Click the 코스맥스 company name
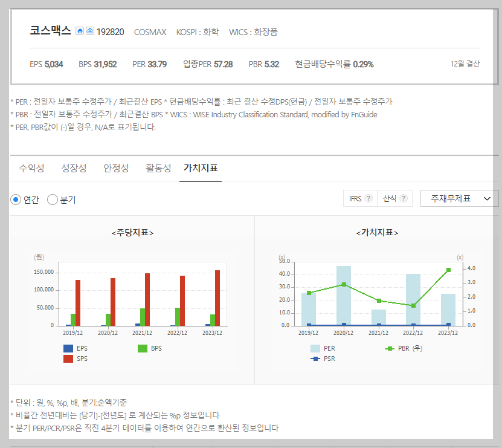Viewport: 502px width, 448px height. 50,31
